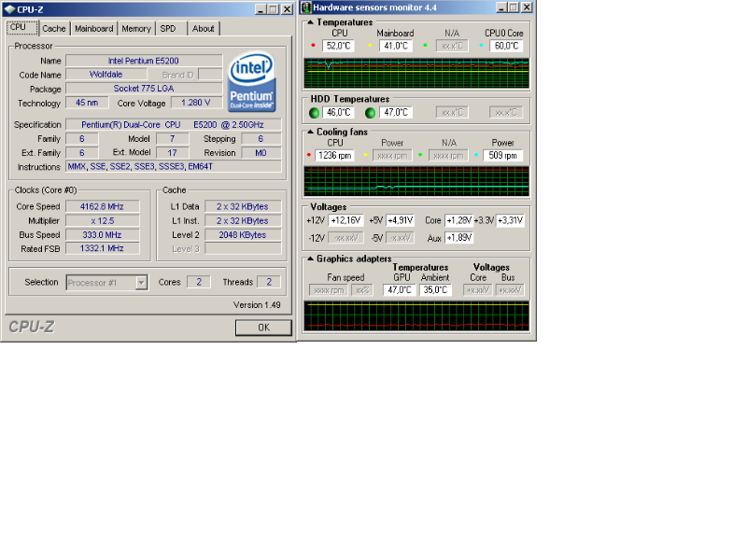This screenshot has width=747, height=560.
Task: Select the CPU tab in CPU-Z
Action: tap(21, 28)
